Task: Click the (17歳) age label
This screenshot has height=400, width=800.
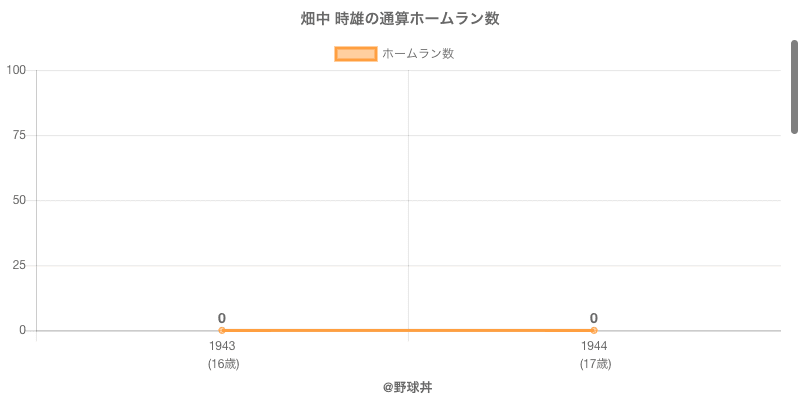Action: (595, 364)
